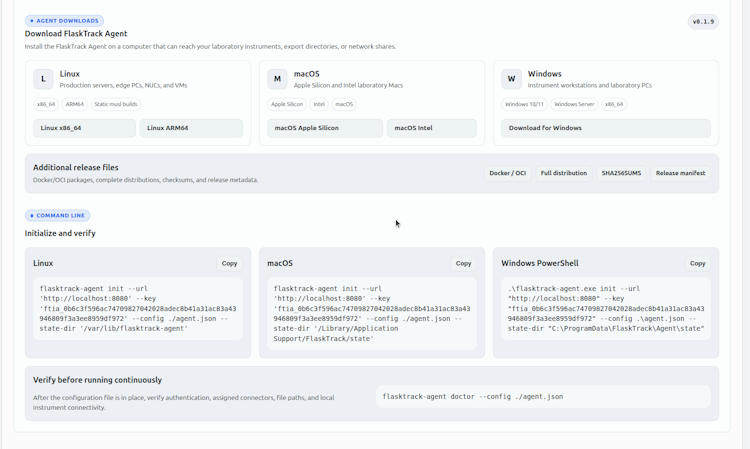Screen dimensions: 750x449
Task: Select the Apple Silicon tag chip
Action: click(x=287, y=104)
